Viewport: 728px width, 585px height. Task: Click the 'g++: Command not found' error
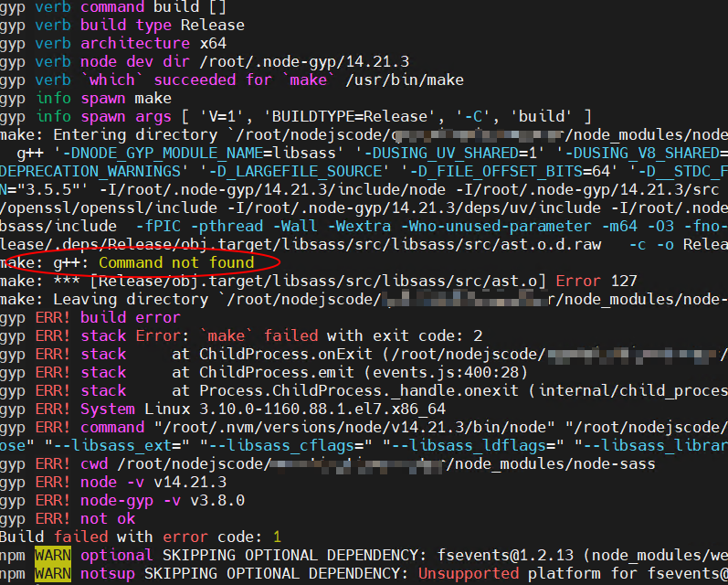point(153,263)
